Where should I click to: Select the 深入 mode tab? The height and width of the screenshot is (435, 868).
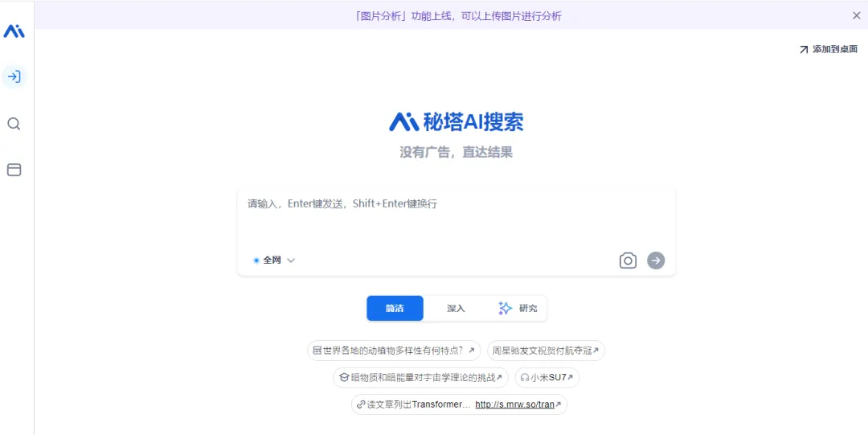click(457, 308)
